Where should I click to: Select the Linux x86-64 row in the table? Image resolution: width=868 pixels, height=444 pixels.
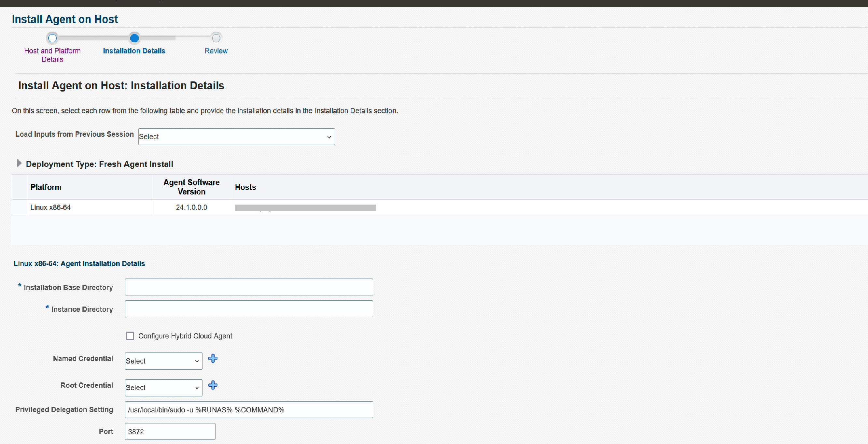click(x=50, y=207)
